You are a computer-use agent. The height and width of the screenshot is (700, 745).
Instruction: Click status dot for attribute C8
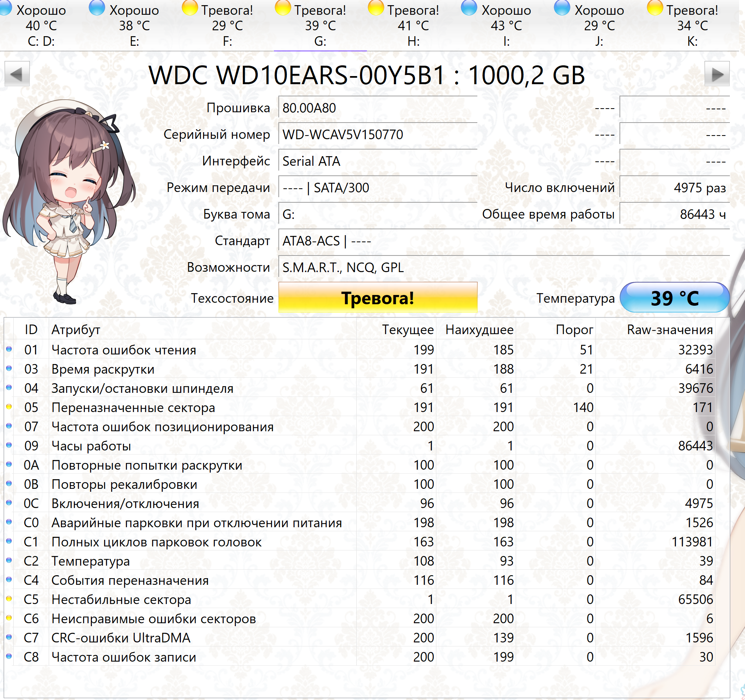[x=9, y=656]
